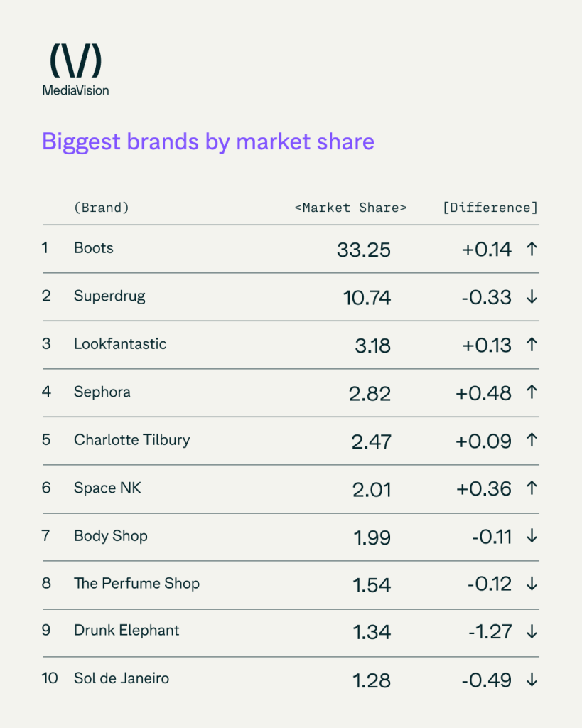The height and width of the screenshot is (728, 582).
Task: Click the up arrow in Lookfantastic row
Action: (x=531, y=345)
